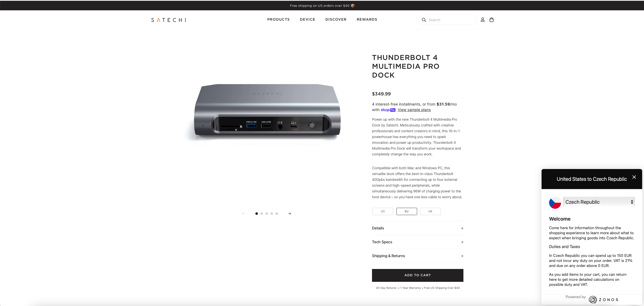Screen dimensions: 644x306
Task: Select the EU plug option
Action: pos(406,211)
